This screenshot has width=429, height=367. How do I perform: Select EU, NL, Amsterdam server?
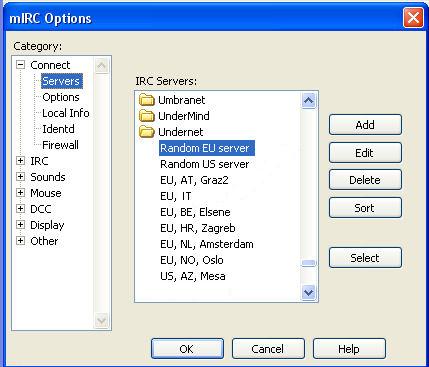point(207,244)
